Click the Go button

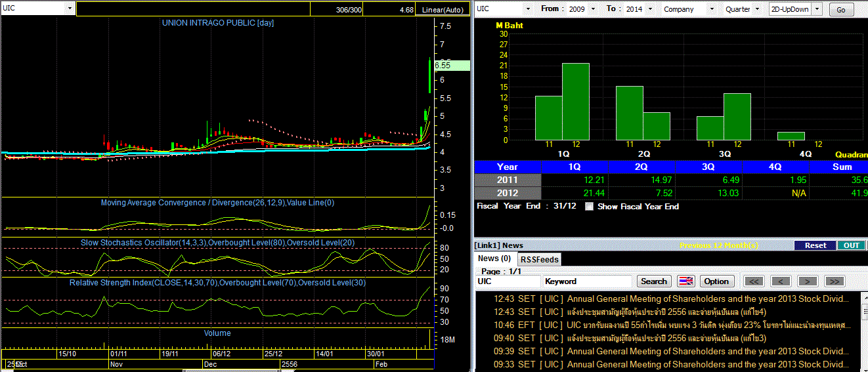coord(841,9)
